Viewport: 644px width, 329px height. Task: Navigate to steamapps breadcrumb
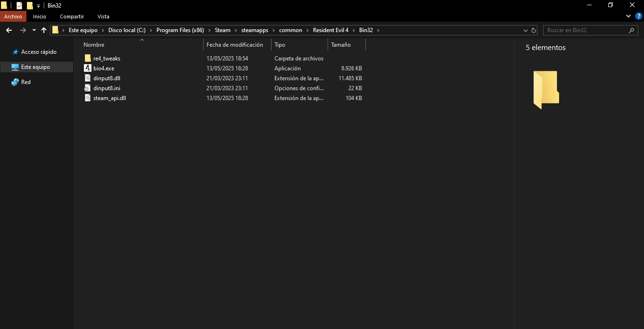click(x=255, y=30)
